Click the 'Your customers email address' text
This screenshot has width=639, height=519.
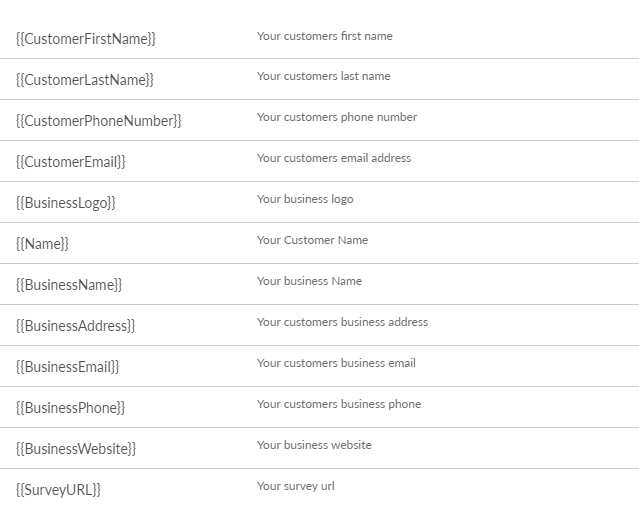334,158
